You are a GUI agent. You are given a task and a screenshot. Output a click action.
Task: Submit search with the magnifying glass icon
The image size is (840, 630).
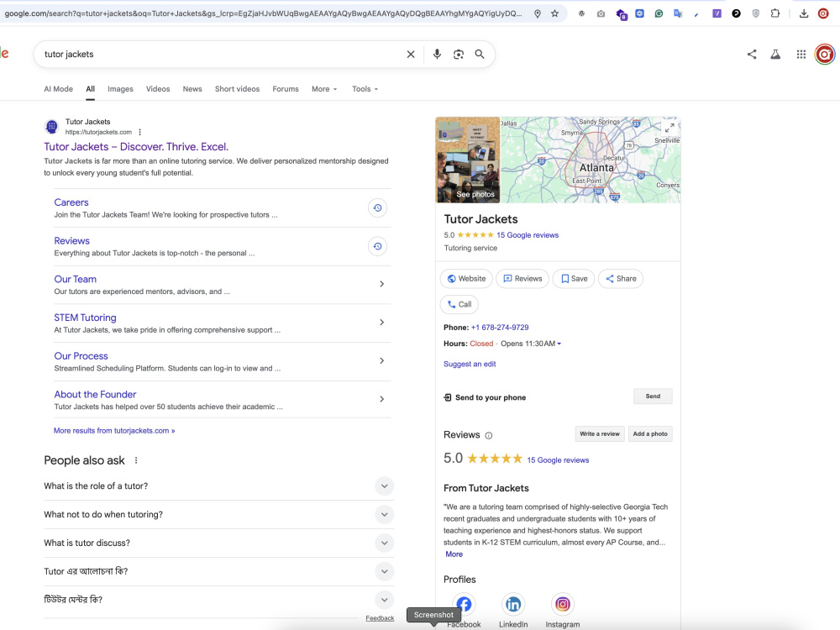[x=480, y=54]
